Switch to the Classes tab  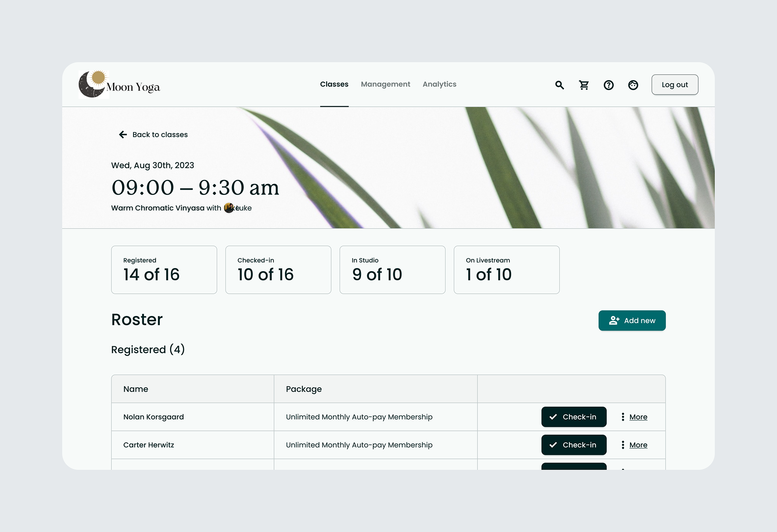coord(334,84)
